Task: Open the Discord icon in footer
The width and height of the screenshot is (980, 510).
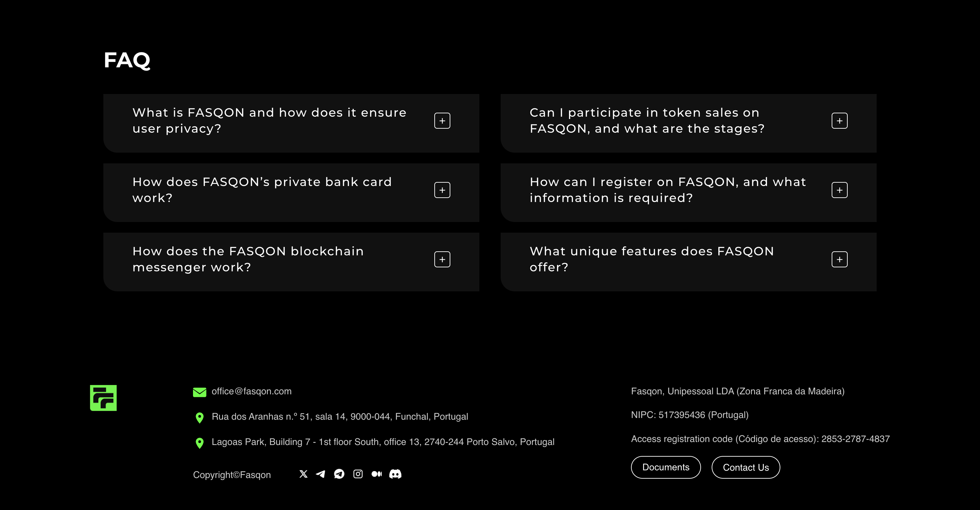Action: coord(395,474)
